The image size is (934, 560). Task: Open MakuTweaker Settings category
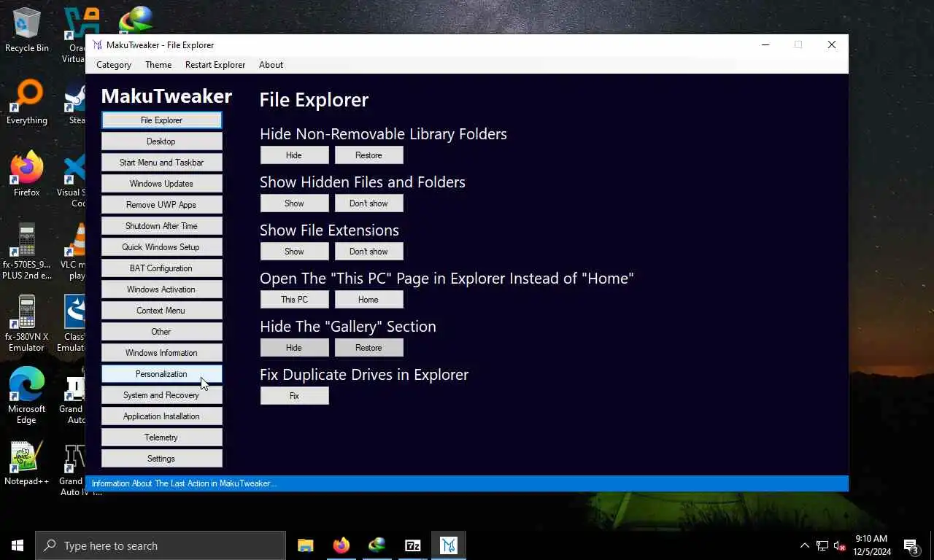161,459
